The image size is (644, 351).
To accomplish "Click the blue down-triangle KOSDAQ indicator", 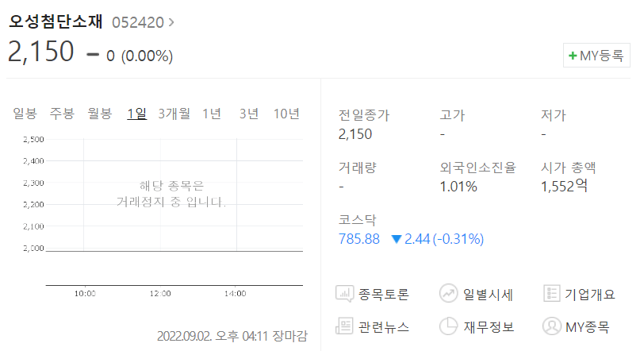I will click(397, 239).
